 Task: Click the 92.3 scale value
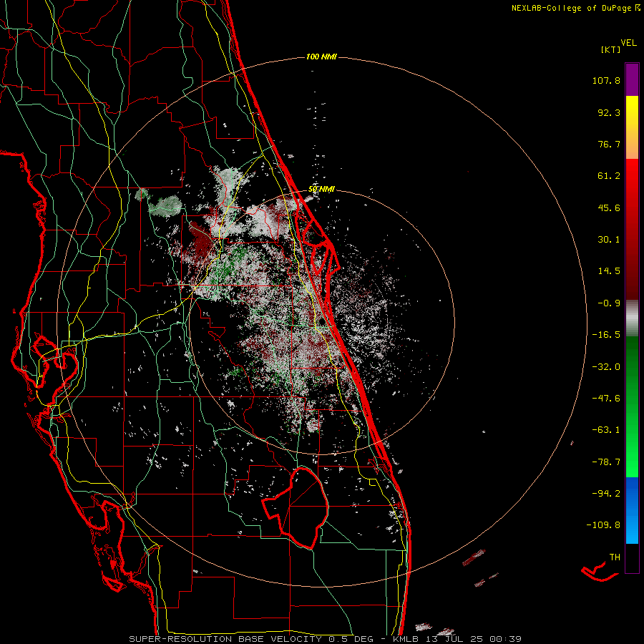(x=609, y=112)
